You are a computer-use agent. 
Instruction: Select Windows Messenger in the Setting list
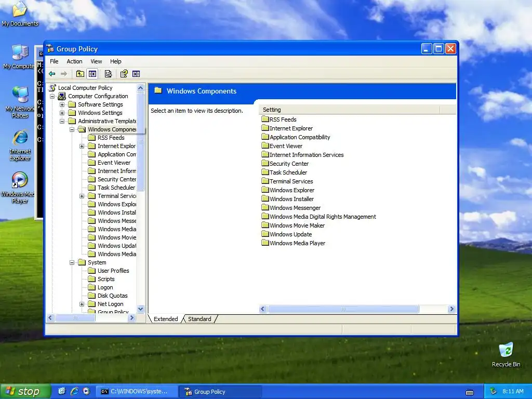(291, 208)
